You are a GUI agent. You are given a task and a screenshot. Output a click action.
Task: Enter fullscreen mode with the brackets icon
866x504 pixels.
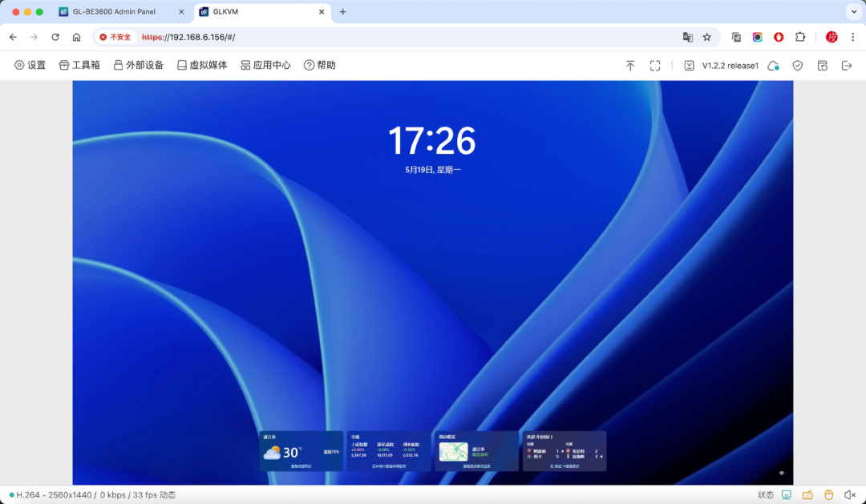[655, 66]
